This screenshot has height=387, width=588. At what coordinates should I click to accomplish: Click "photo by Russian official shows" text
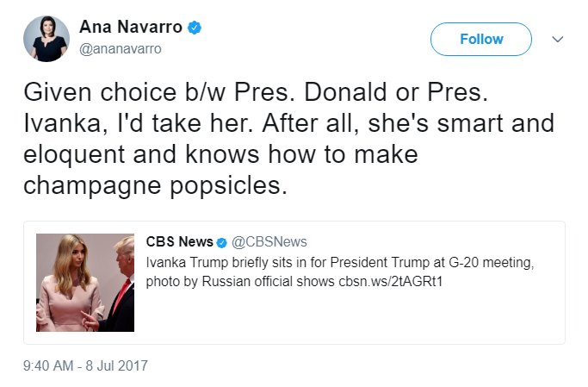coord(237,282)
